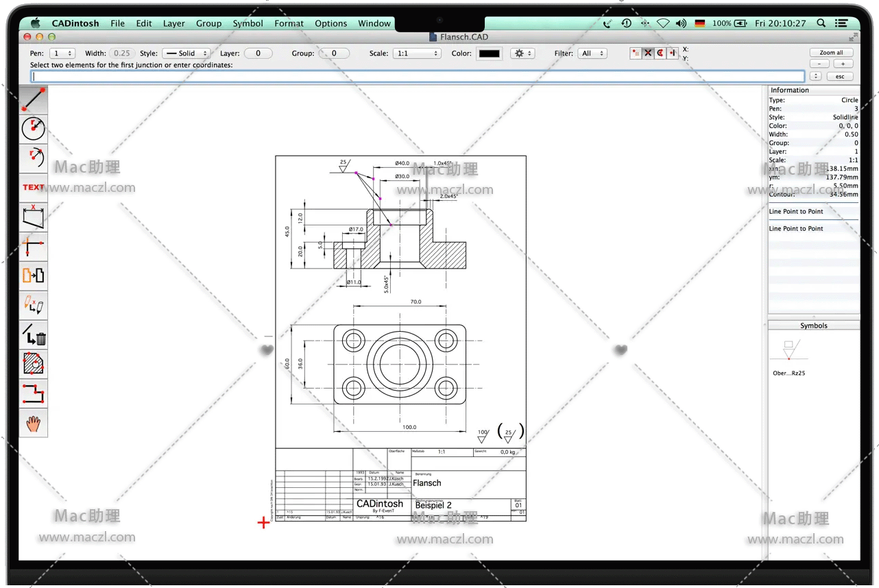This screenshot has height=588, width=879.
Task: Open the Filter All dropdown
Action: click(592, 53)
